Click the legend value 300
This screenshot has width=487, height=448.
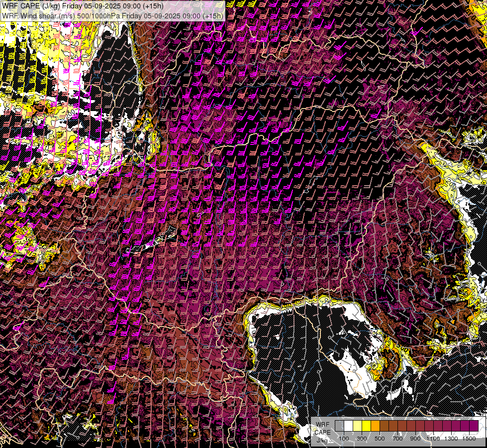pyautogui.click(x=362, y=439)
